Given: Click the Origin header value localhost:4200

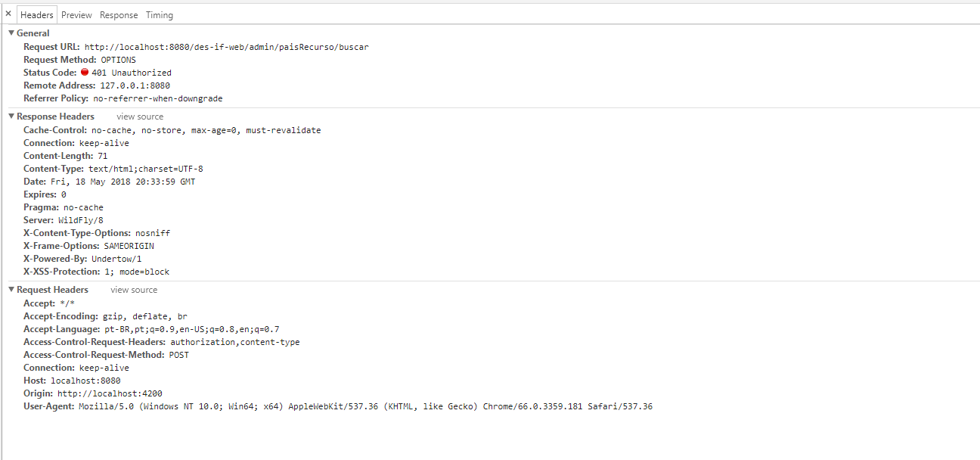Looking at the screenshot, I should pyautogui.click(x=110, y=393).
